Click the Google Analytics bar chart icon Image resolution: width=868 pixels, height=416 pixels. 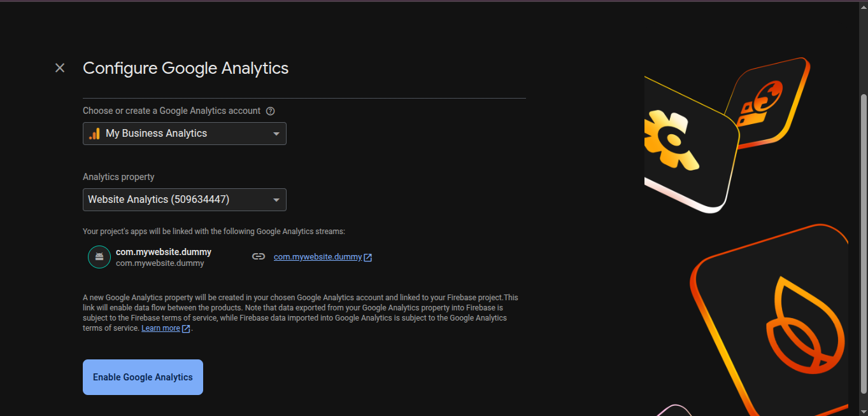pyautogui.click(x=94, y=134)
